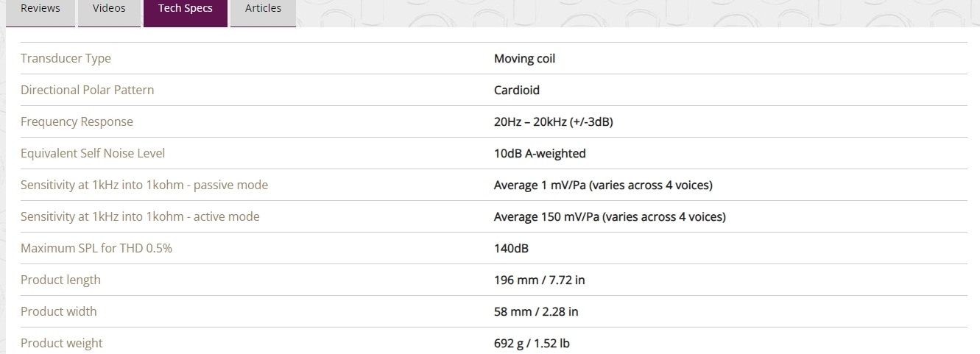Click the 10dB A-weighted value
This screenshot has height=354, width=980.
pos(540,154)
